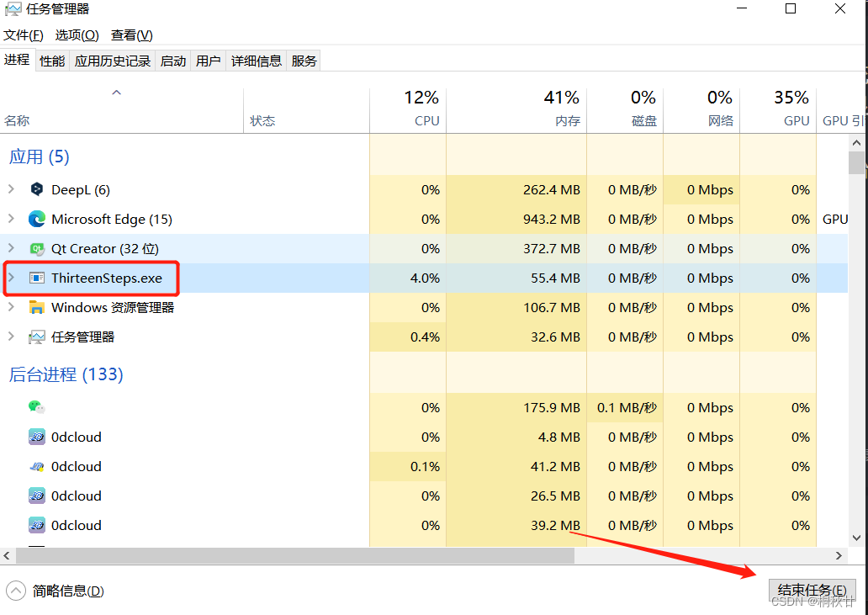Switch to the 详细信息 tab
The image size is (868, 615).
[x=257, y=61]
